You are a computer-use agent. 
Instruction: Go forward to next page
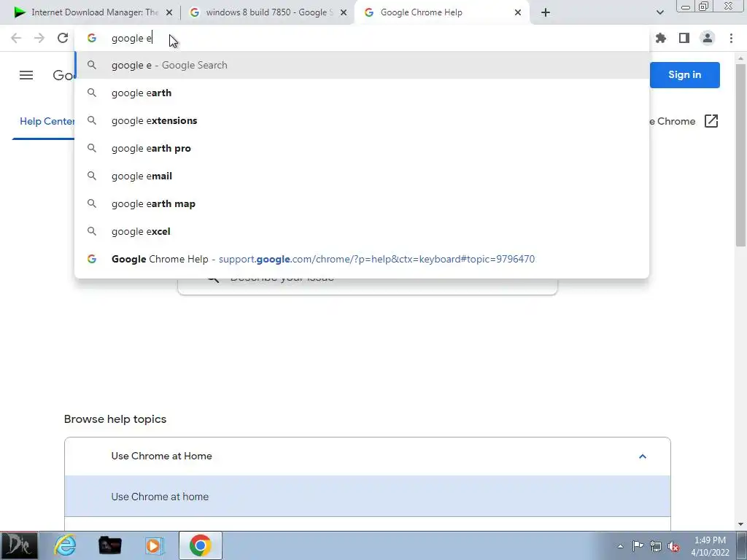pyautogui.click(x=39, y=38)
